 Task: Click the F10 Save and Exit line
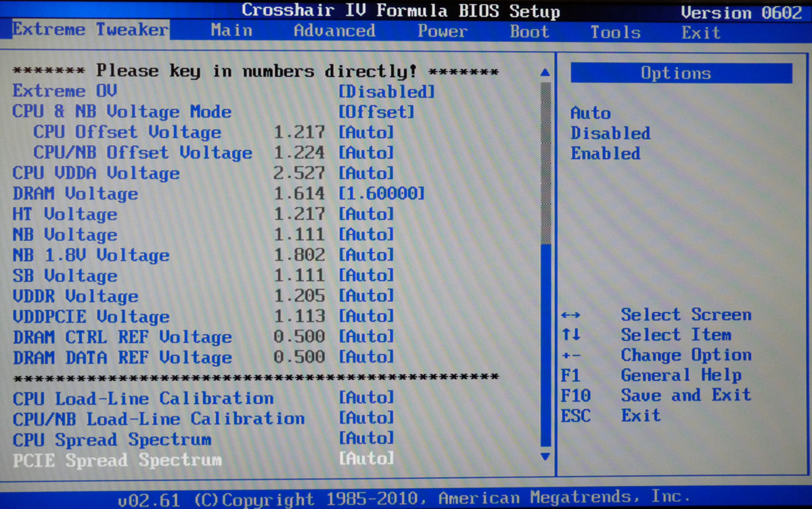point(656,395)
